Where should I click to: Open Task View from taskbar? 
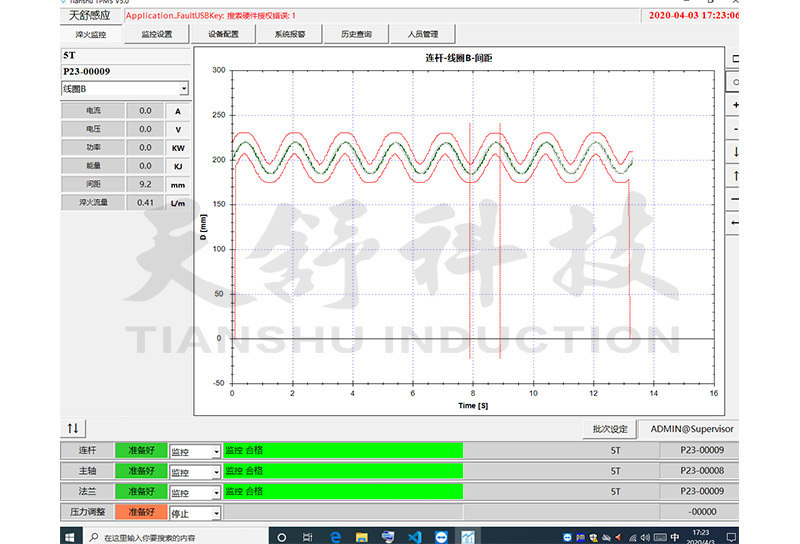307,537
